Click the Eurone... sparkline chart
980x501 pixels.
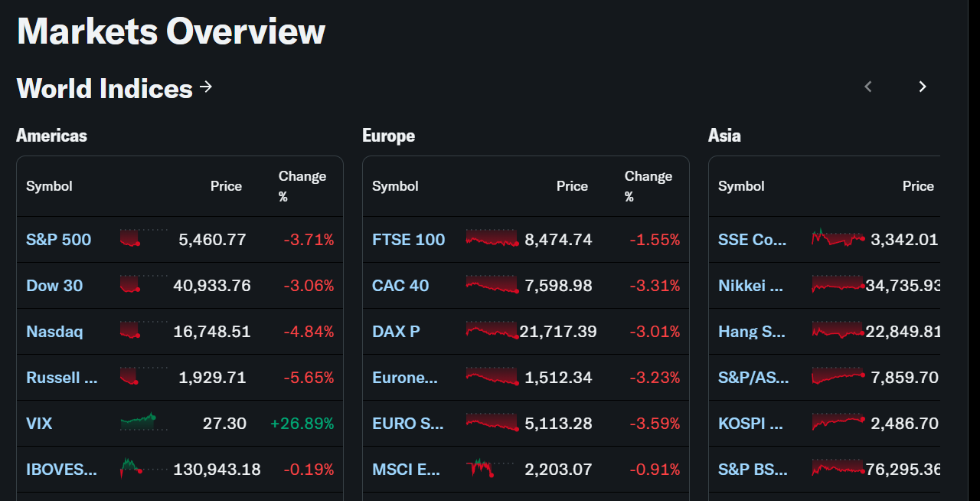tap(492, 376)
